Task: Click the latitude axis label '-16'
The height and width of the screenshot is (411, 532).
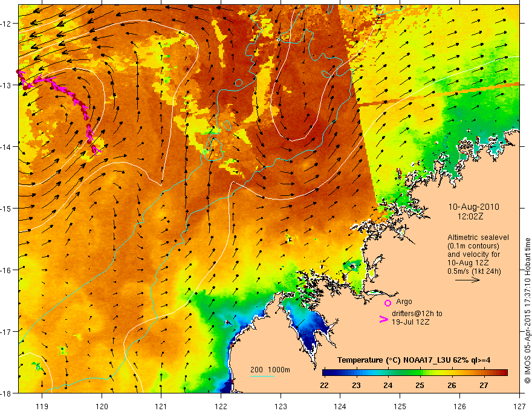Action: [6, 270]
